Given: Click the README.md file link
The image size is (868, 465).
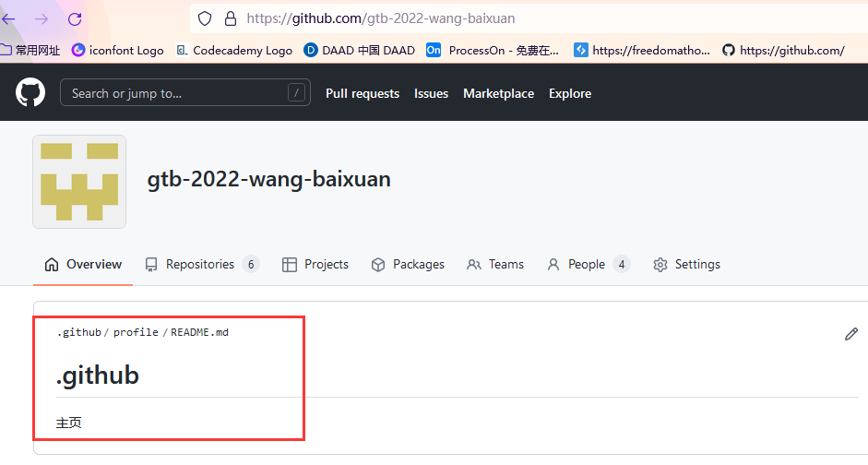Looking at the screenshot, I should pos(200,332).
